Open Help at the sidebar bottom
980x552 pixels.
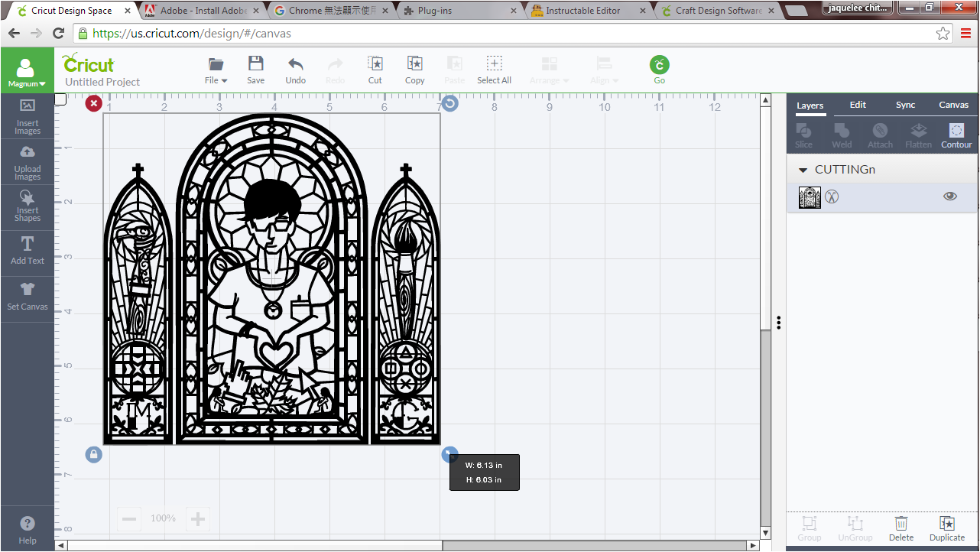[28, 529]
